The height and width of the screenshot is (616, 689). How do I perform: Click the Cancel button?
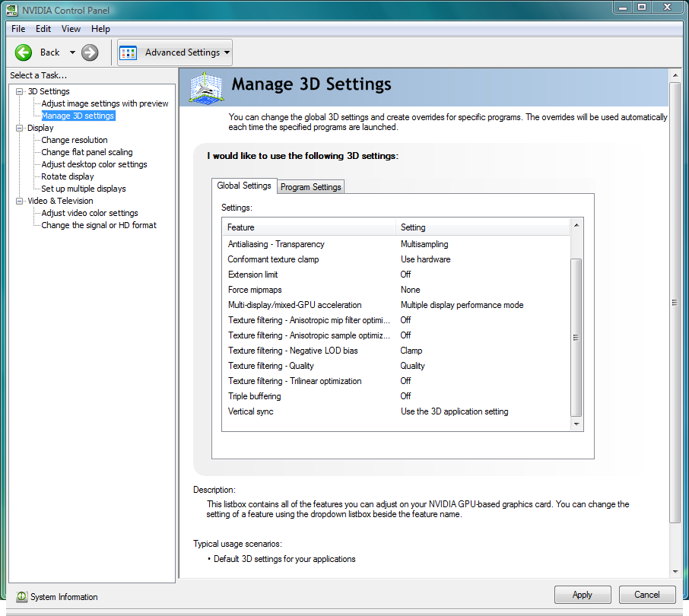point(647,595)
